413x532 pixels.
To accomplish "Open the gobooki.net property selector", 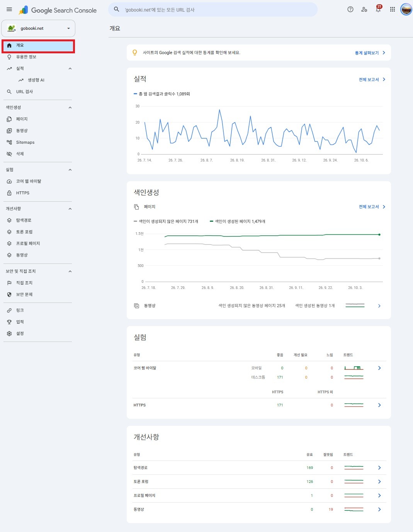I will tap(38, 29).
